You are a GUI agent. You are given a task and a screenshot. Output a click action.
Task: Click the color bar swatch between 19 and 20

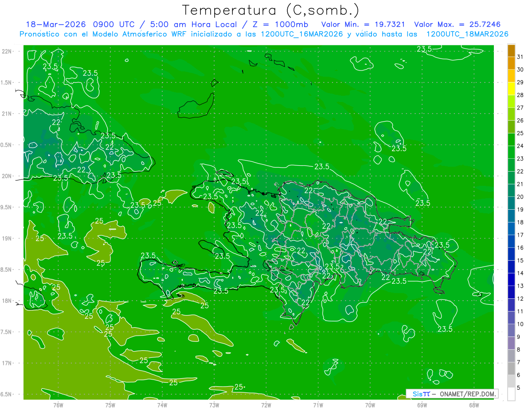tap(511, 203)
